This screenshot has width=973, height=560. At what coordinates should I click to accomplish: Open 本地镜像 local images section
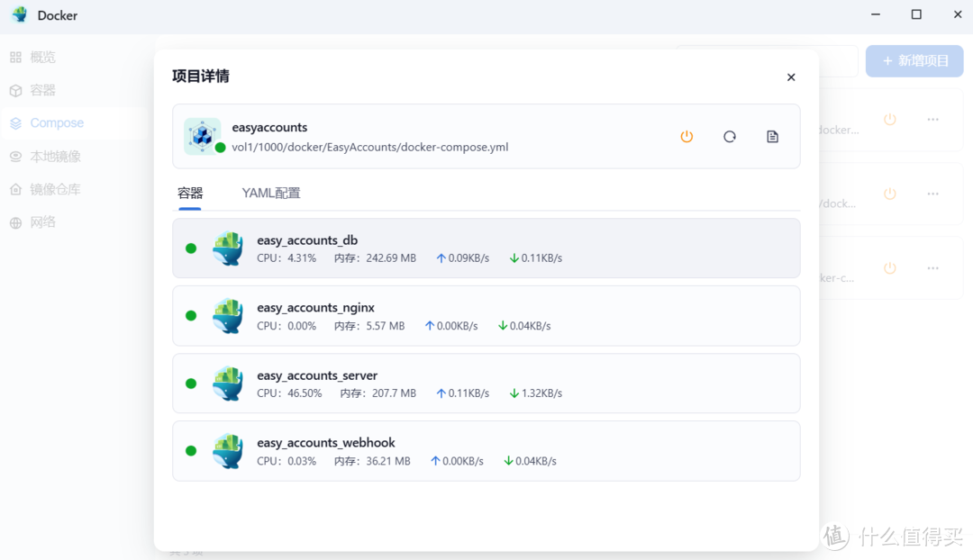tap(15, 156)
